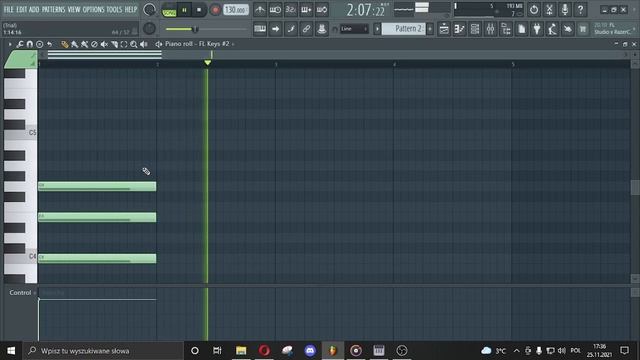Click the tempo display showing 130.000

[236, 10]
